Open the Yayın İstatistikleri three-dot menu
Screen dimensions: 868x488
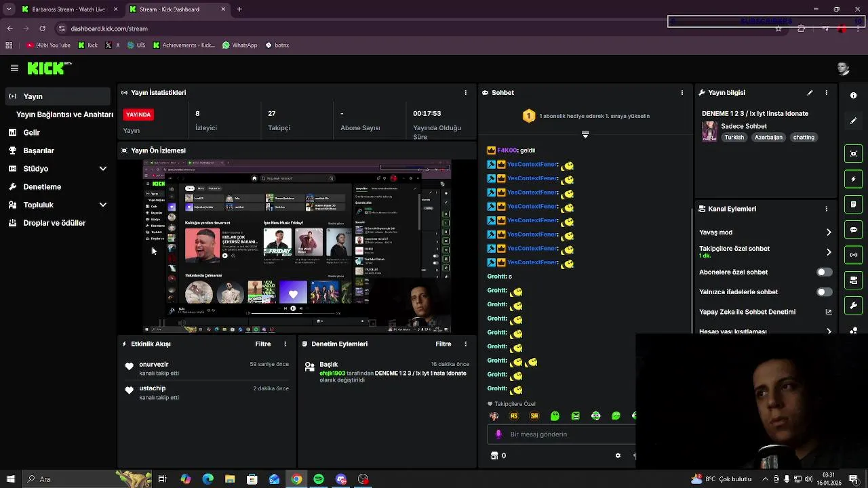(x=465, y=93)
